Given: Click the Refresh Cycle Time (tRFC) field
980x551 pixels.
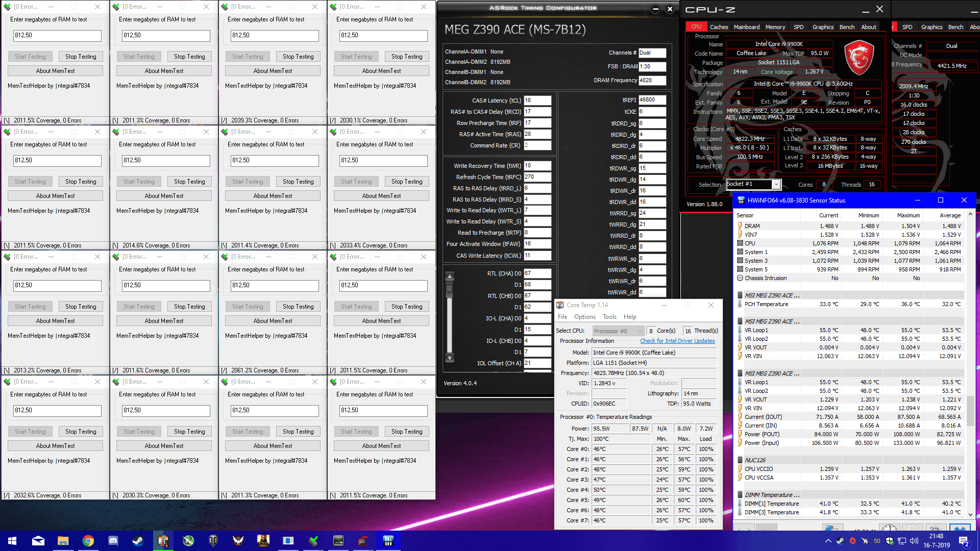Looking at the screenshot, I should click(x=537, y=177).
